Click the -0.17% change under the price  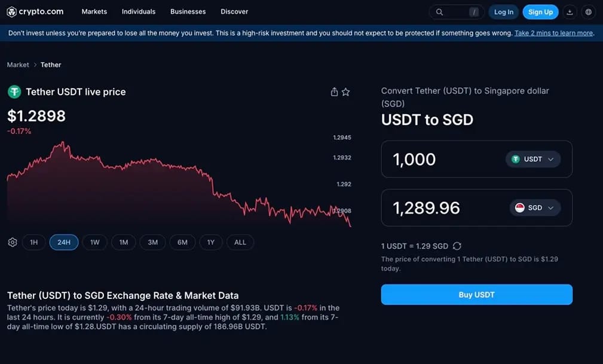[x=19, y=131]
